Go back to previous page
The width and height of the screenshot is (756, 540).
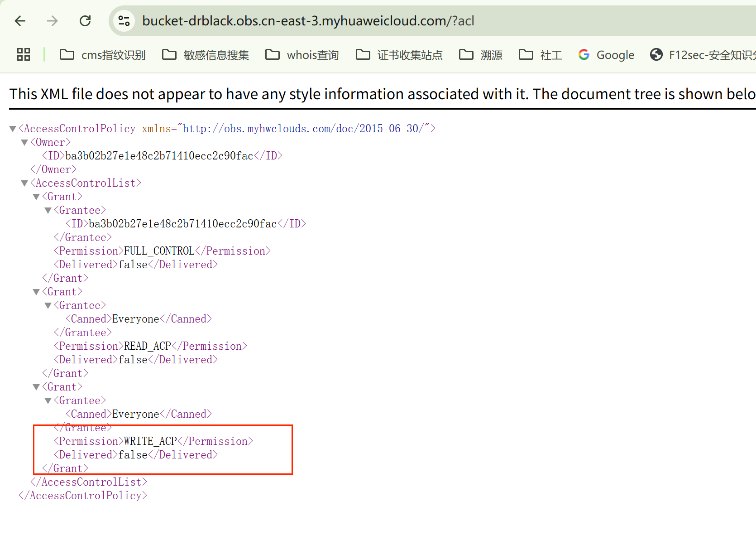coord(20,21)
